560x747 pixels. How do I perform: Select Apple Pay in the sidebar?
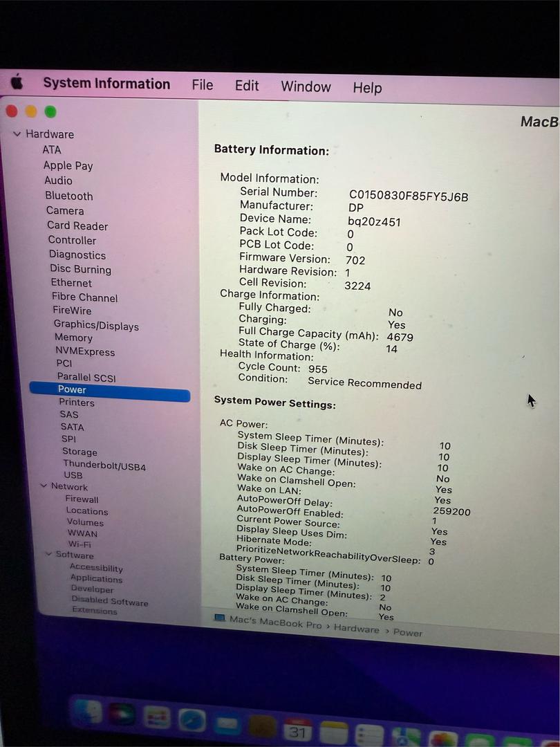68,165
